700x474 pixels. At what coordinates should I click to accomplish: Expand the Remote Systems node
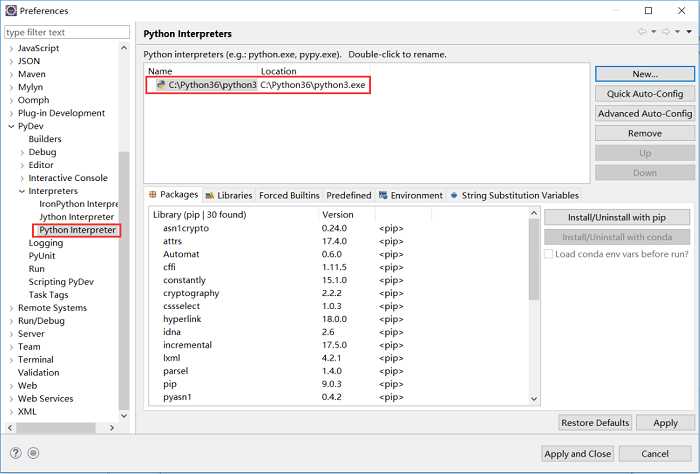11,308
